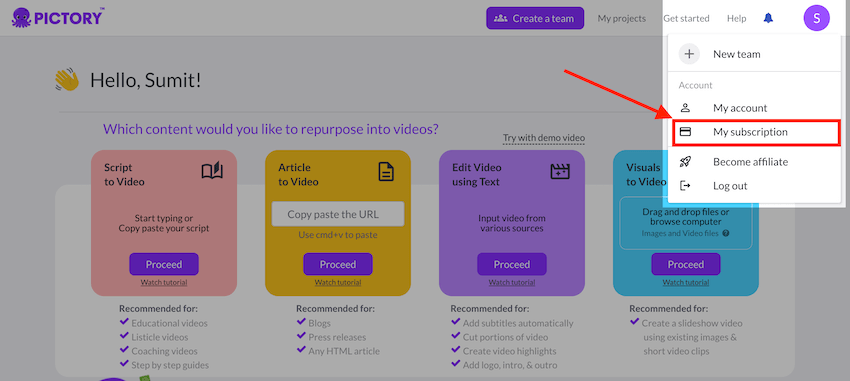Screen dimensions: 850x381
Task: Click Try with demo video link
Action: tap(544, 138)
